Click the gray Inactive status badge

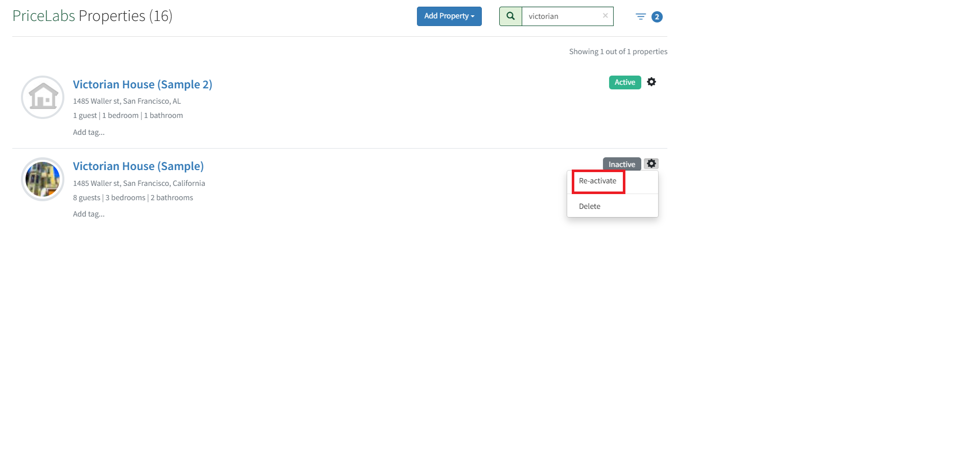click(x=621, y=164)
